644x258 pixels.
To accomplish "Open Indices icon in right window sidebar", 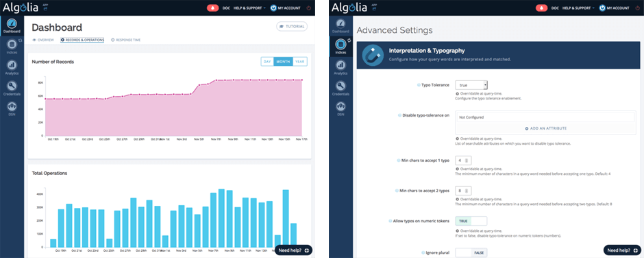I will pyautogui.click(x=340, y=44).
